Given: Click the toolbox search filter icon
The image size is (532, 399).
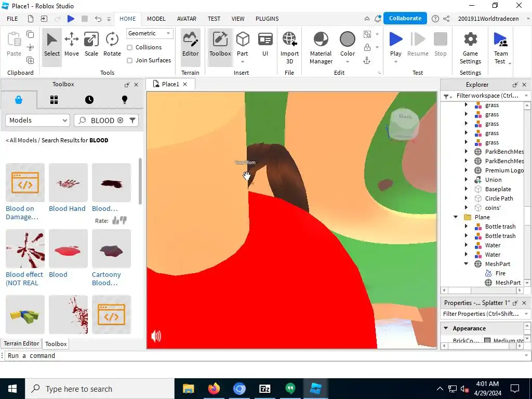Looking at the screenshot, I should pyautogui.click(x=132, y=120).
